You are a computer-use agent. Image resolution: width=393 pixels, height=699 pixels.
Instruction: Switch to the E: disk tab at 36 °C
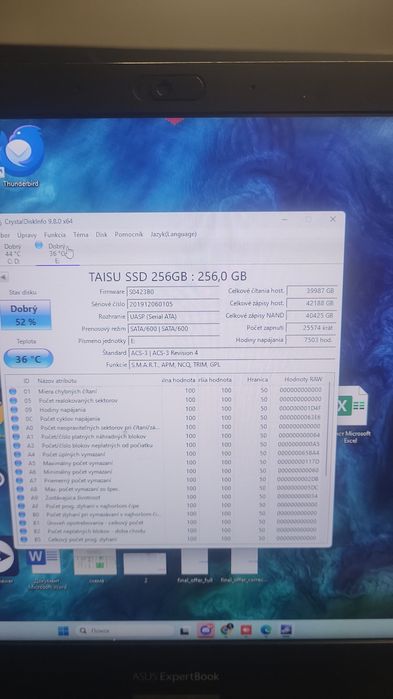[57, 253]
